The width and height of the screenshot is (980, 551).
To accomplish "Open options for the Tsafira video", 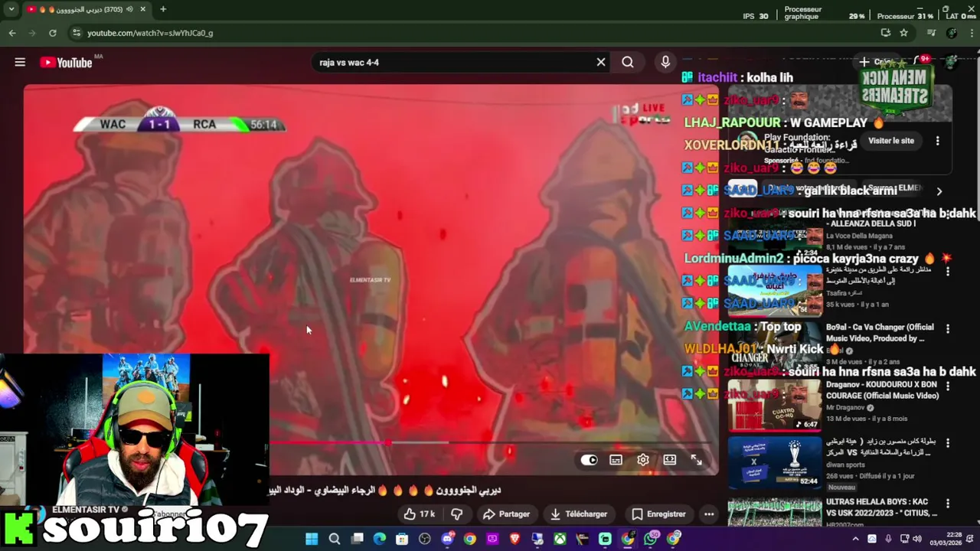I will [x=948, y=271].
